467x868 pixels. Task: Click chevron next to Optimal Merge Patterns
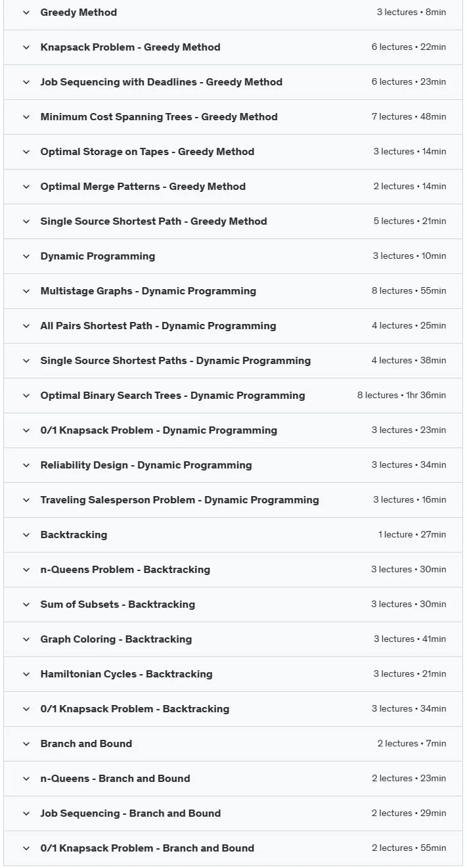26,187
